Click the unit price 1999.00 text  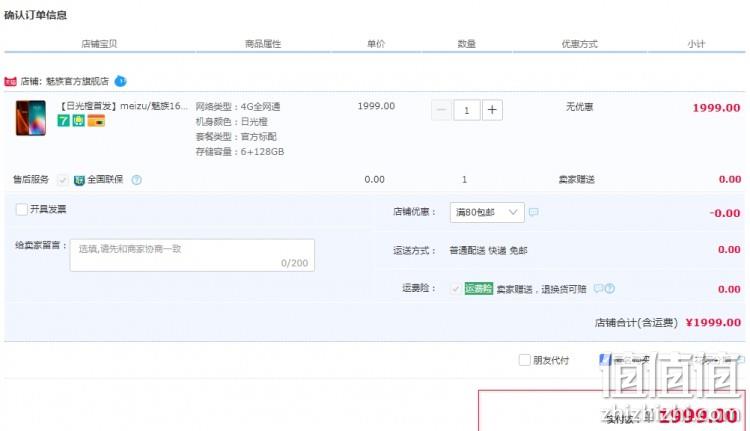pos(376,106)
